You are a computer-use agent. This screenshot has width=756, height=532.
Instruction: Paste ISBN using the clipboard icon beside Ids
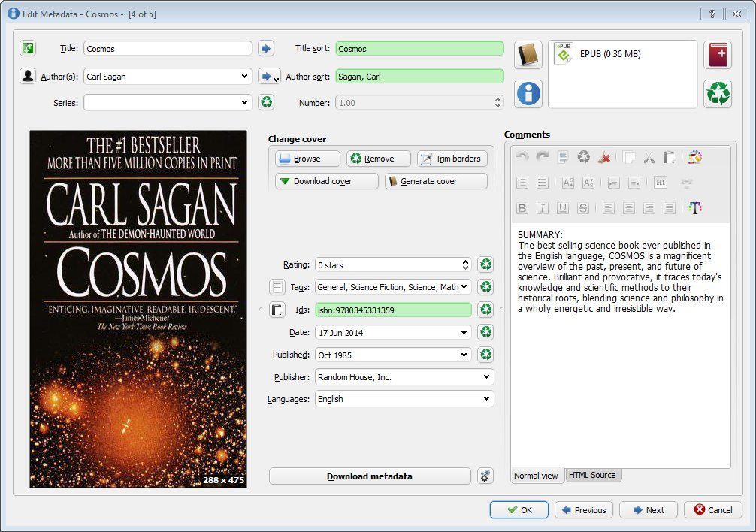(277, 310)
